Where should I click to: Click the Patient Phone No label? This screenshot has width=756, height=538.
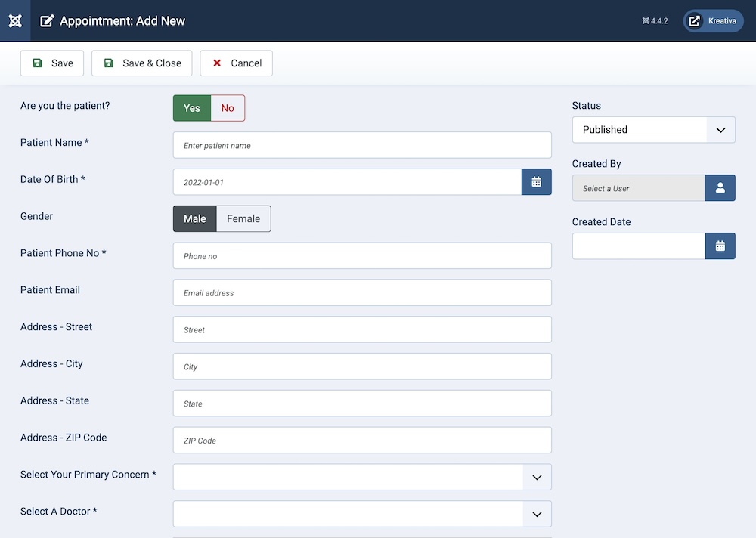(x=64, y=253)
